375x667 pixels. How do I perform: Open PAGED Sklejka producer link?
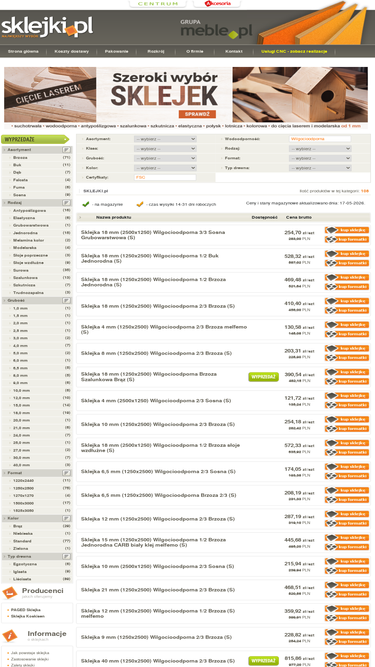pos(26,610)
